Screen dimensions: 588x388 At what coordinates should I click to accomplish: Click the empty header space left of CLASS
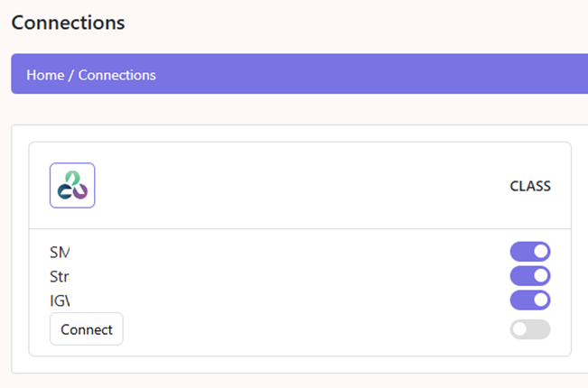point(300,186)
